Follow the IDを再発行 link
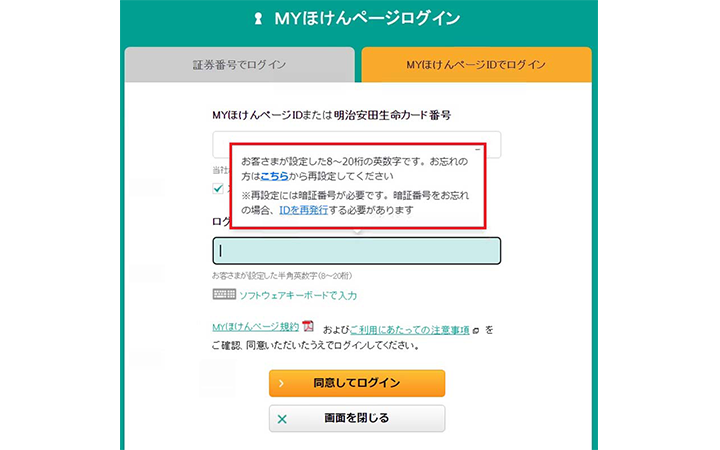The image size is (720, 450). 302,211
